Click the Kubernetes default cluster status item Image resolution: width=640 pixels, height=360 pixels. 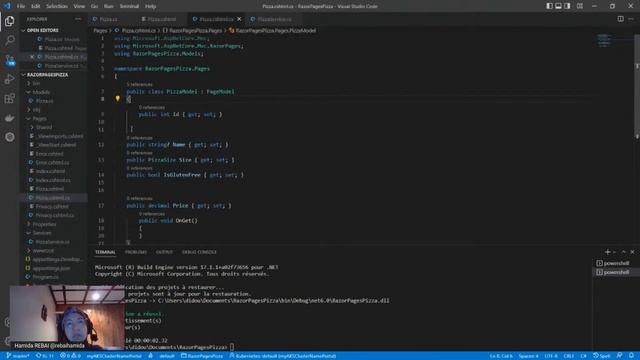point(283,356)
